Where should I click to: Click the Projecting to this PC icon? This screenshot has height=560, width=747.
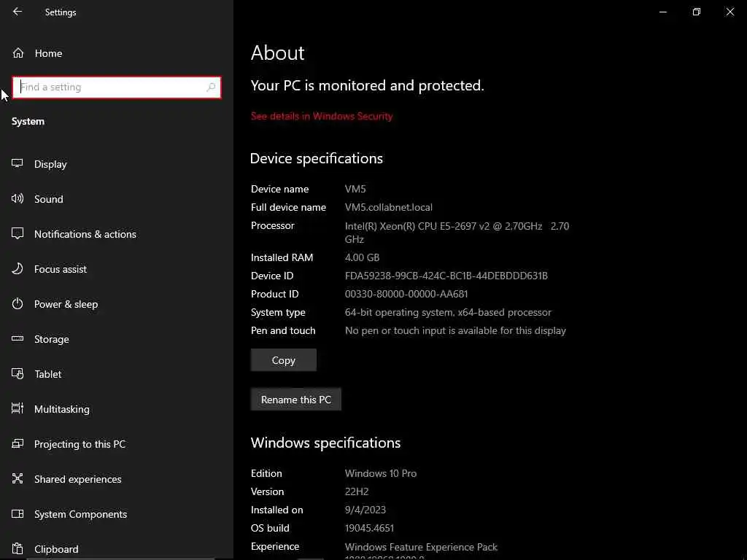pos(18,444)
